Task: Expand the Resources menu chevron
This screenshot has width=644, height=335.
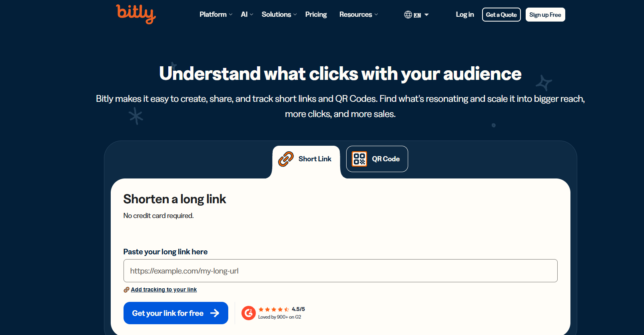Action: point(376,15)
